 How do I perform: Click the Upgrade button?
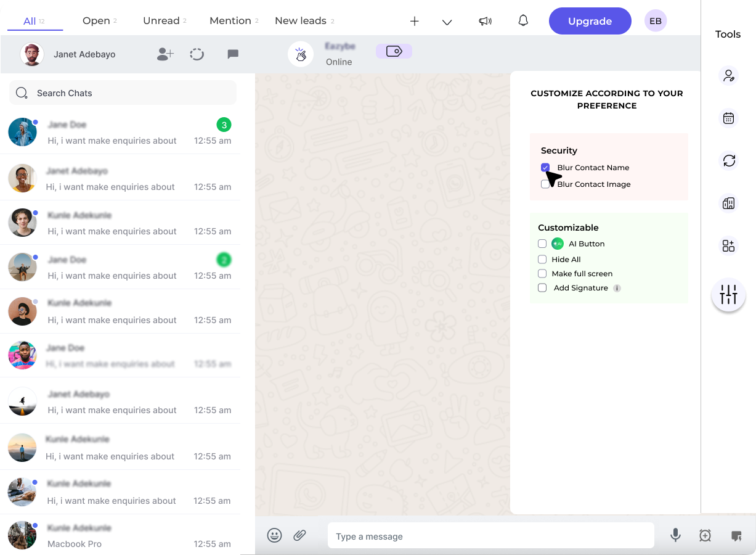click(590, 21)
